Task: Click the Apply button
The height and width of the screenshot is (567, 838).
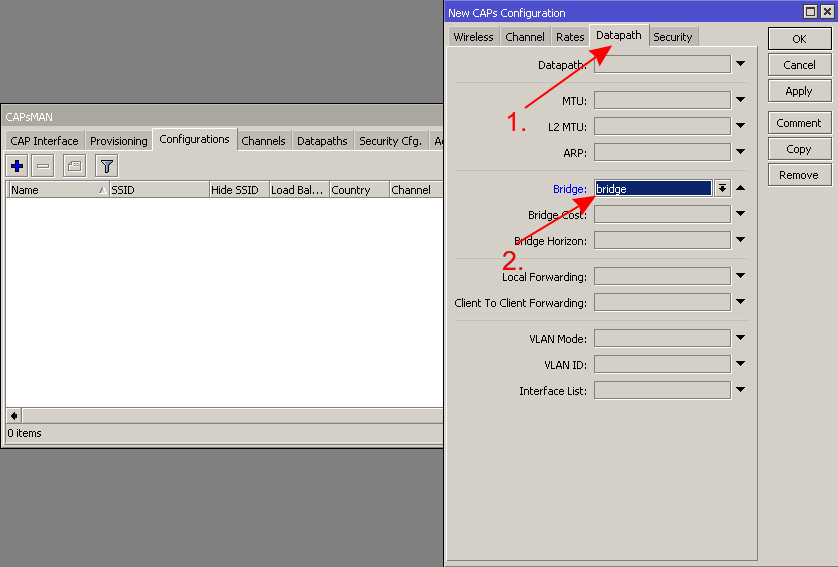Action: coord(799,91)
